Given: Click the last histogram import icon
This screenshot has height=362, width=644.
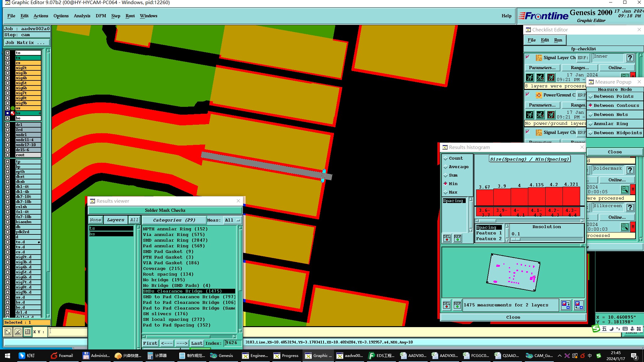Looking at the screenshot, I should click(x=579, y=305).
